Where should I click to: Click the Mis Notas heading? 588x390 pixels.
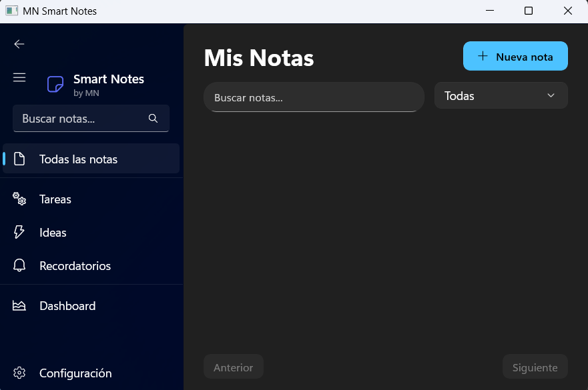[x=259, y=58]
